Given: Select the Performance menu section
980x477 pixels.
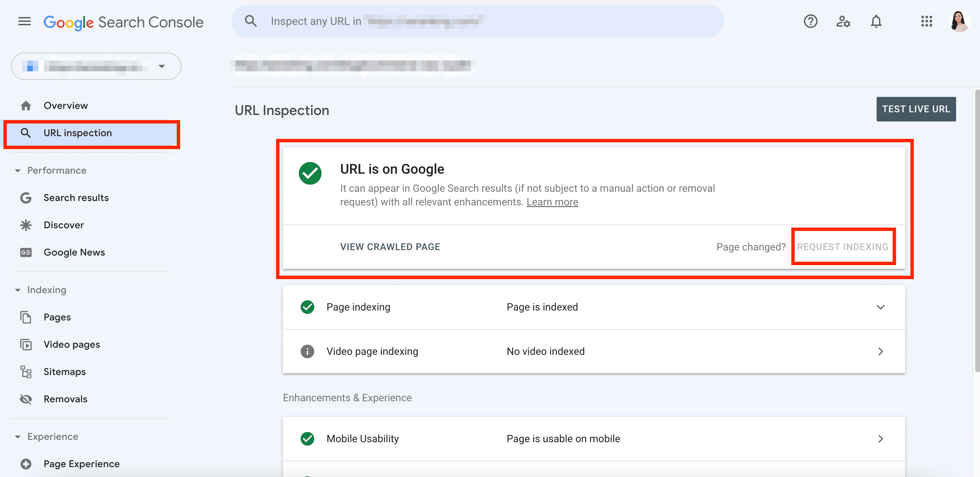Looking at the screenshot, I should [x=56, y=170].
